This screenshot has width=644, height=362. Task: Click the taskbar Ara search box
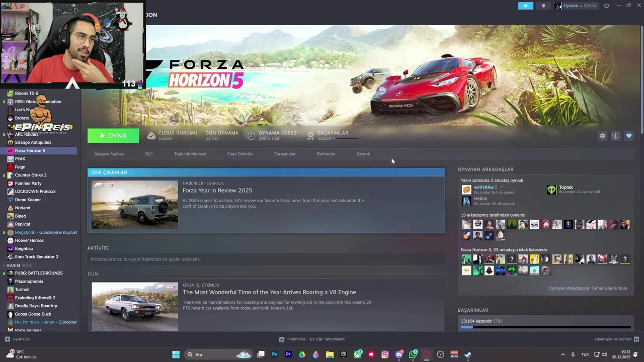coord(218,354)
